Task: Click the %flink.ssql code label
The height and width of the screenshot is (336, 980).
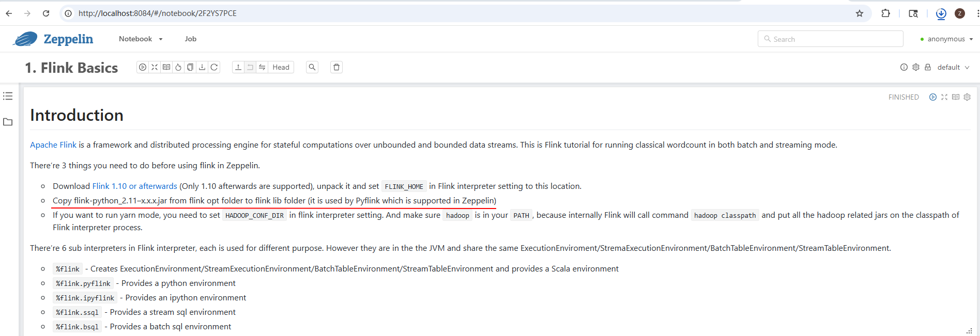Action: click(x=77, y=313)
